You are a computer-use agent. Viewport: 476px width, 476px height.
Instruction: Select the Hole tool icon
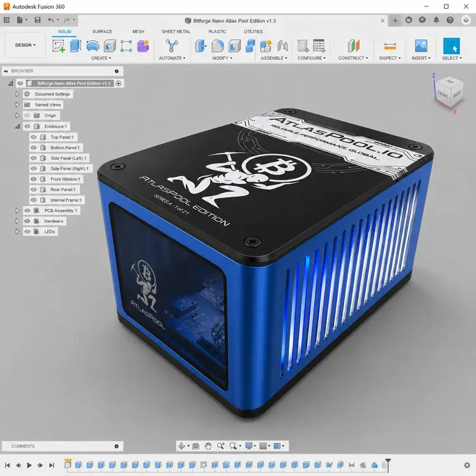point(110,46)
